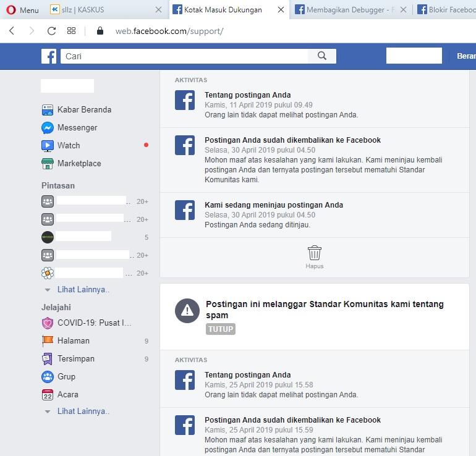This screenshot has width=476, height=456.
Task: Click the Beranda link in header
Action: click(x=466, y=56)
